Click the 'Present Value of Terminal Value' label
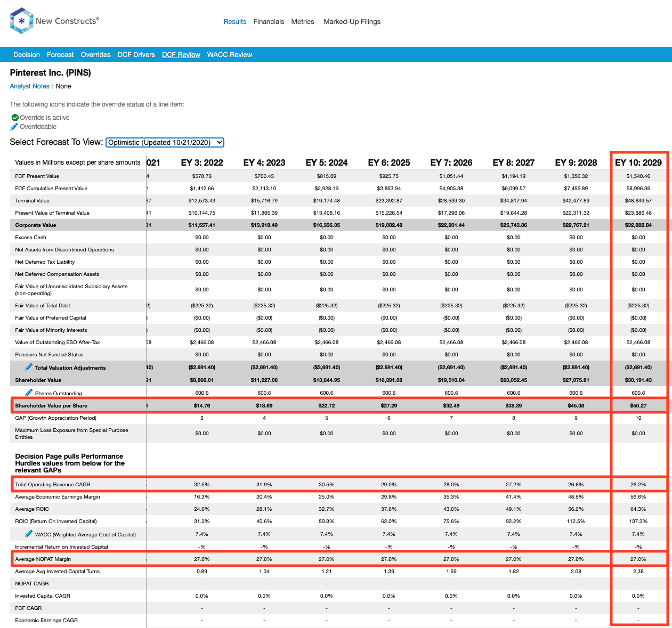Image resolution: width=672 pixels, height=628 pixels. 52,213
